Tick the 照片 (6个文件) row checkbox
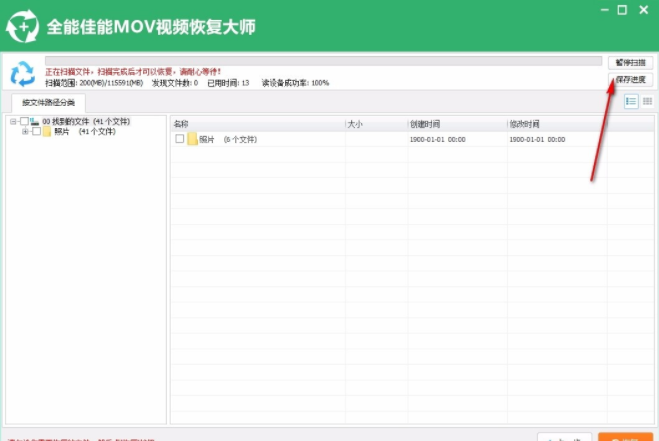Image resolution: width=659 pixels, height=441 pixels. [179, 139]
